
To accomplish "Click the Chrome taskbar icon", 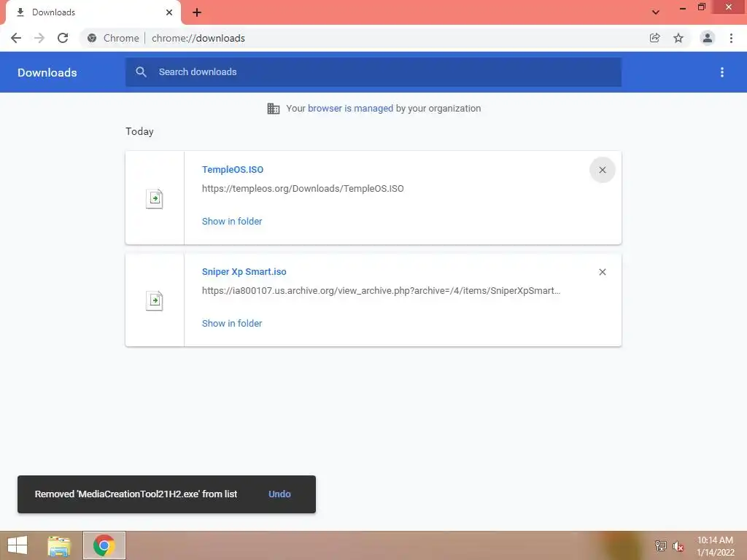I will pyautogui.click(x=104, y=545).
